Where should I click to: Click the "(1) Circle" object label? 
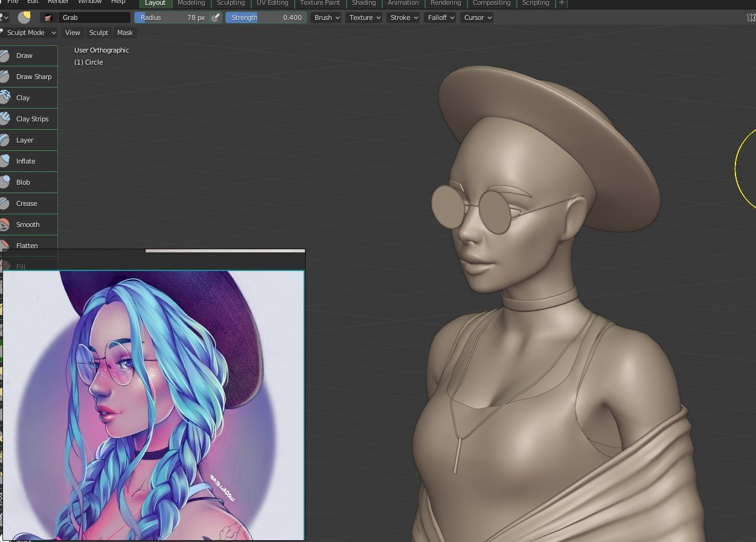[x=89, y=62]
